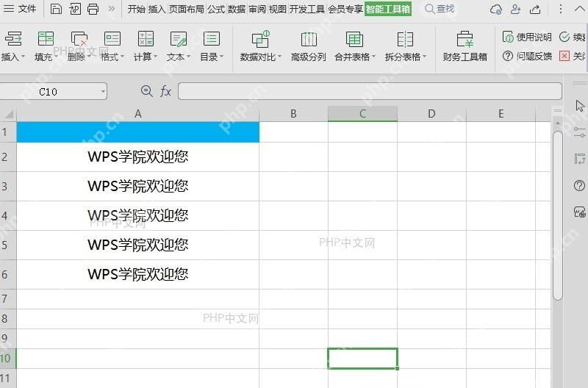Image resolution: width=588 pixels, height=388 pixels.
Task: Click the sidebar settings sliders icon
Action: [580, 132]
